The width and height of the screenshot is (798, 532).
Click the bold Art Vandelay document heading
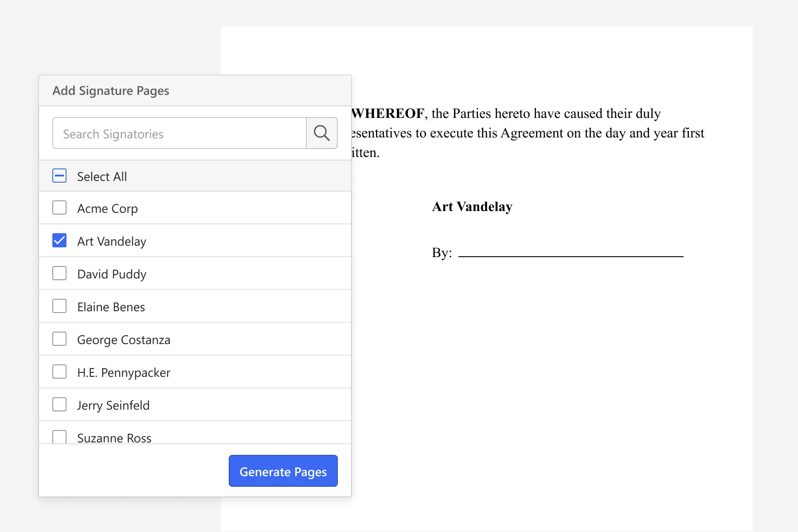point(472,207)
